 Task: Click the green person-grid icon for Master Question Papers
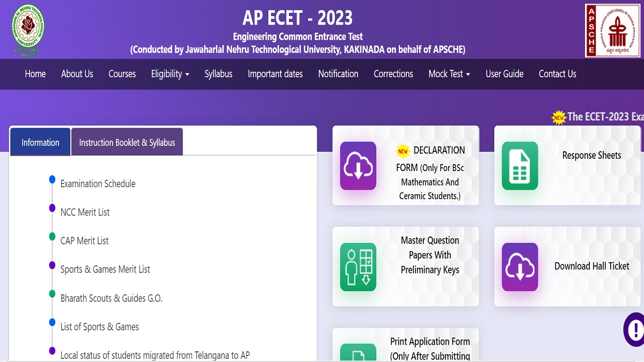coord(358,267)
